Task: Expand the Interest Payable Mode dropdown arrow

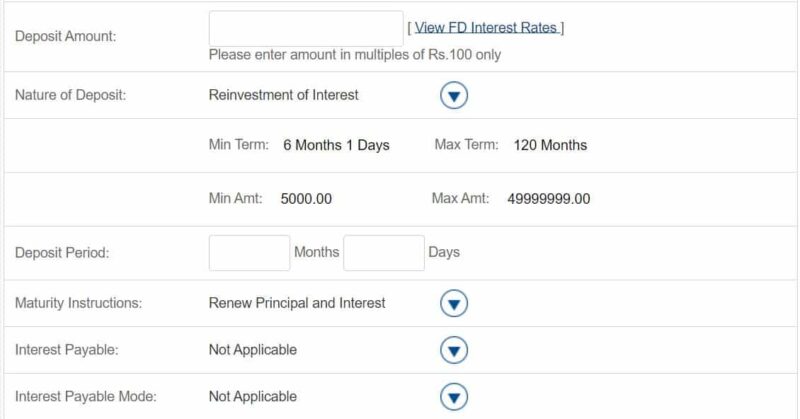Action: point(454,397)
